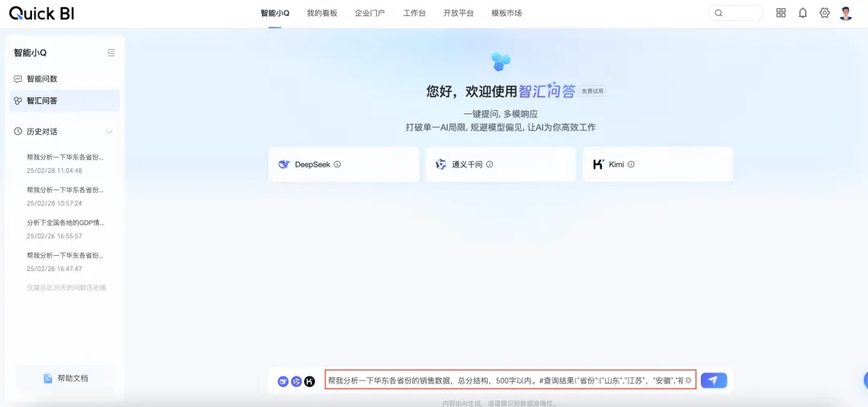Screen dimensions: 868x407
Task: Click the 智汇问答 hexagon logo
Action: point(501,61)
